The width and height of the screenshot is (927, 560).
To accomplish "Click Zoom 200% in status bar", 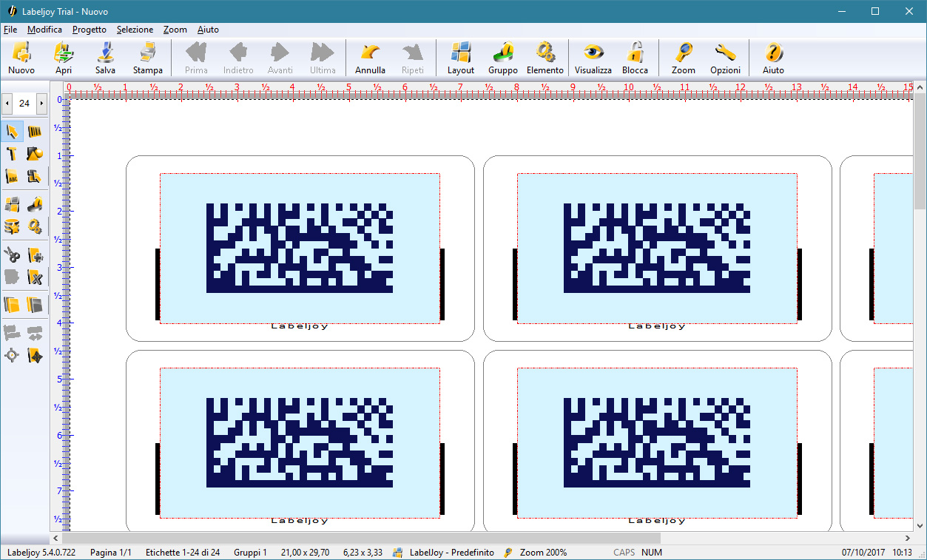I will point(542,553).
